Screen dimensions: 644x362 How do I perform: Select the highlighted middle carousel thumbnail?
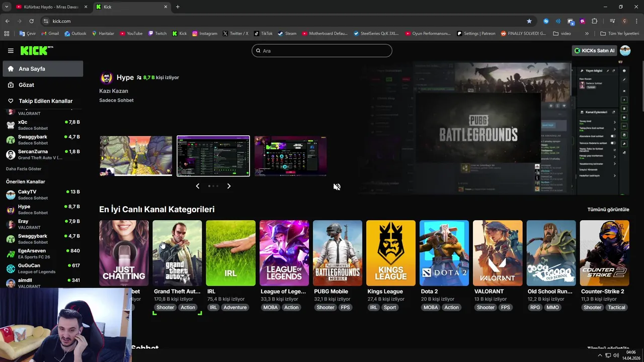tap(213, 156)
